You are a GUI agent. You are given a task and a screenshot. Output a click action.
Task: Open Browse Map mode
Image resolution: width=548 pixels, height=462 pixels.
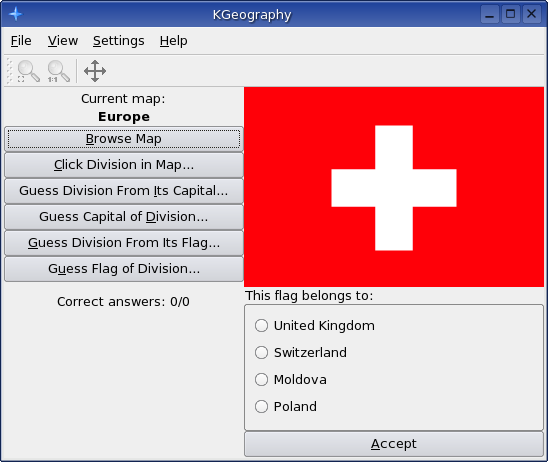pyautogui.click(x=124, y=139)
